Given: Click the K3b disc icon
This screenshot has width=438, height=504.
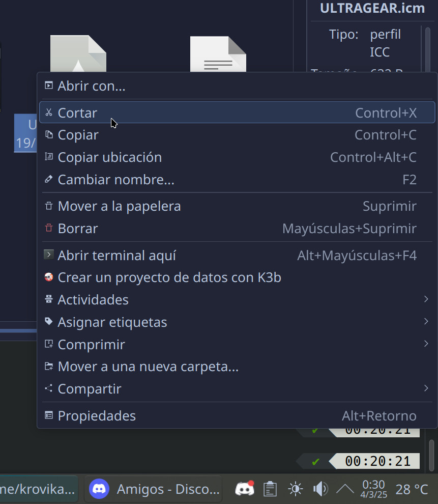Looking at the screenshot, I should [x=49, y=277].
